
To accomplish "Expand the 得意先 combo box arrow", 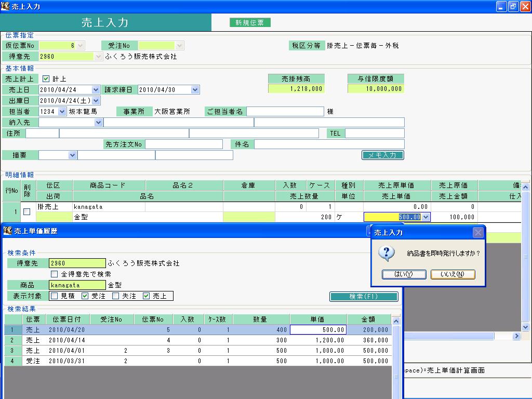I will (x=98, y=56).
